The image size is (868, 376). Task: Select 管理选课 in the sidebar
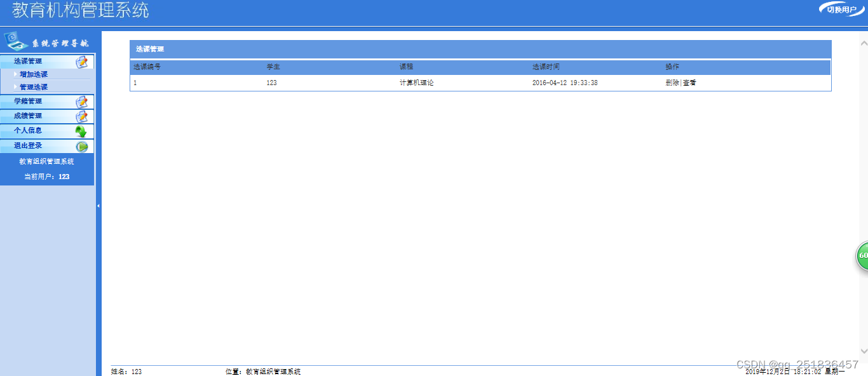pos(35,86)
